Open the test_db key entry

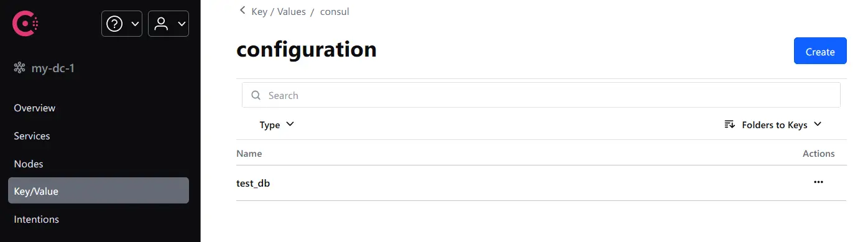253,184
